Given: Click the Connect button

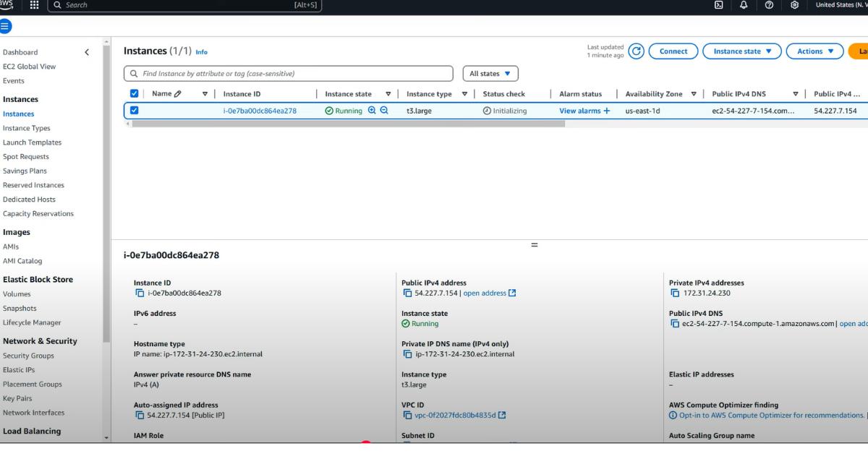Looking at the screenshot, I should 673,51.
